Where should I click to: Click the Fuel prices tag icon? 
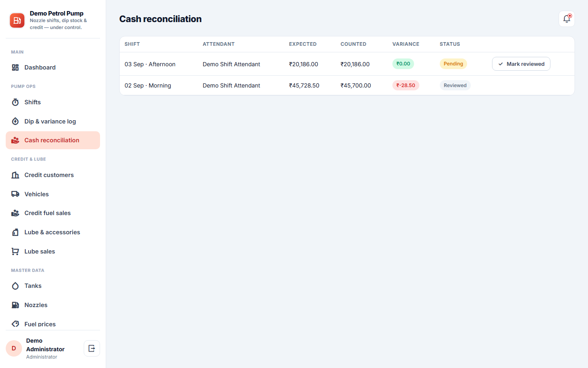click(x=16, y=324)
